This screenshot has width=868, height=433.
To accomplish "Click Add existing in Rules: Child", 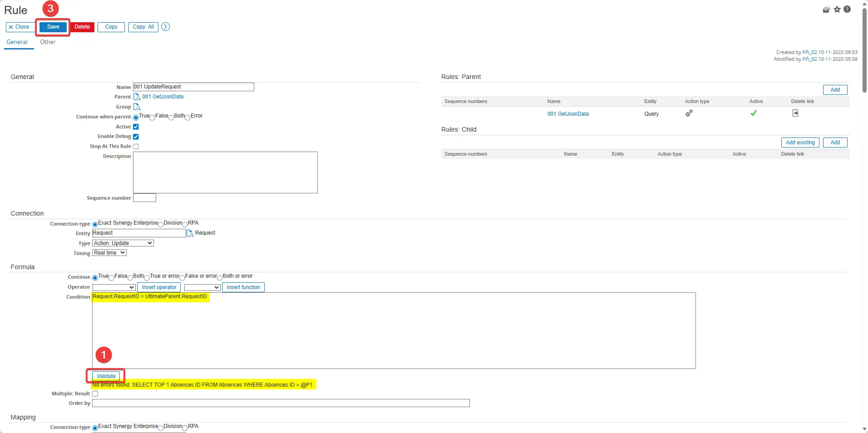I will pos(800,143).
